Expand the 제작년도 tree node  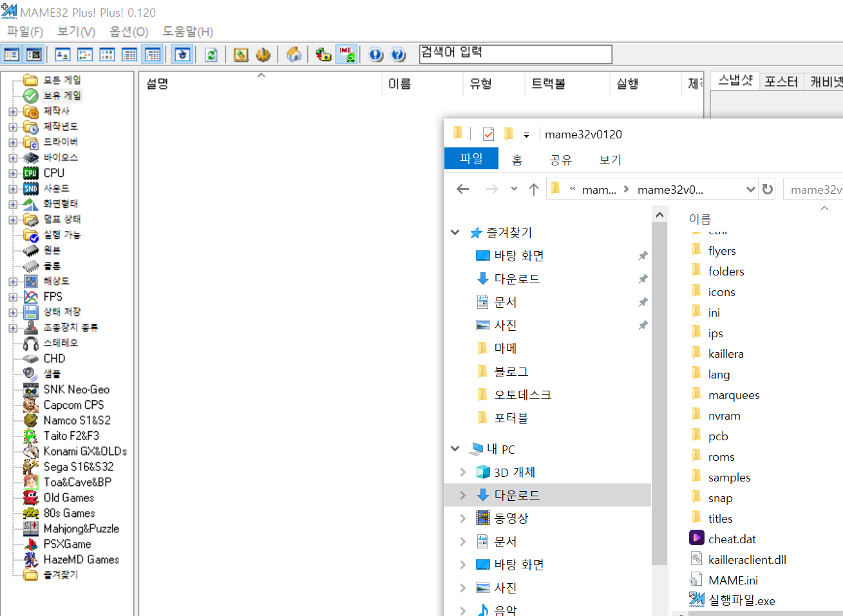tap(13, 127)
